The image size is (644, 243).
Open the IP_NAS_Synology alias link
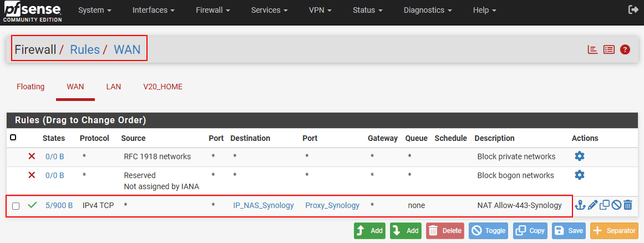(x=263, y=205)
